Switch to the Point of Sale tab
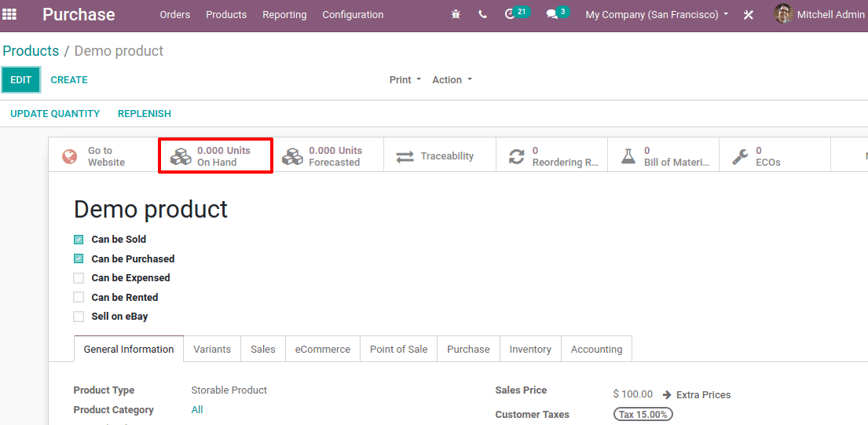Screen dimensions: 868x425 [398, 349]
